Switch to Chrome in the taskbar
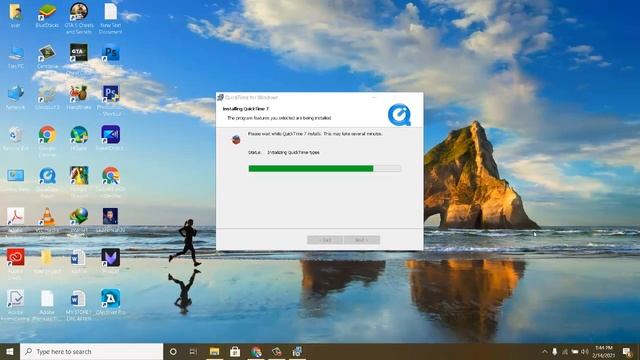 [x=256, y=351]
